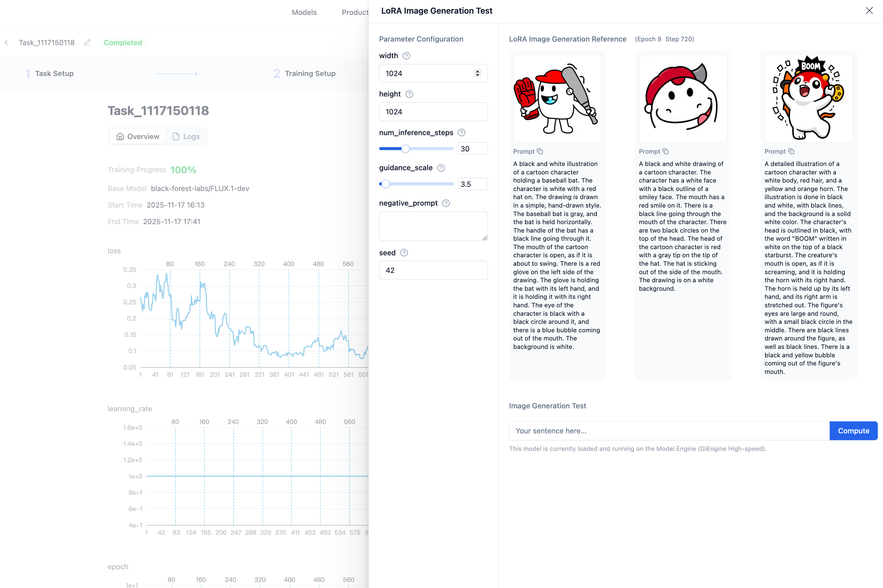Copy the BOOM character prompt

pos(791,151)
